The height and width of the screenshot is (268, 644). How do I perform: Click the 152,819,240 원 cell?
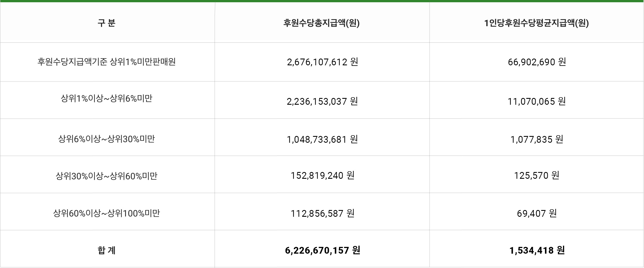point(322,176)
